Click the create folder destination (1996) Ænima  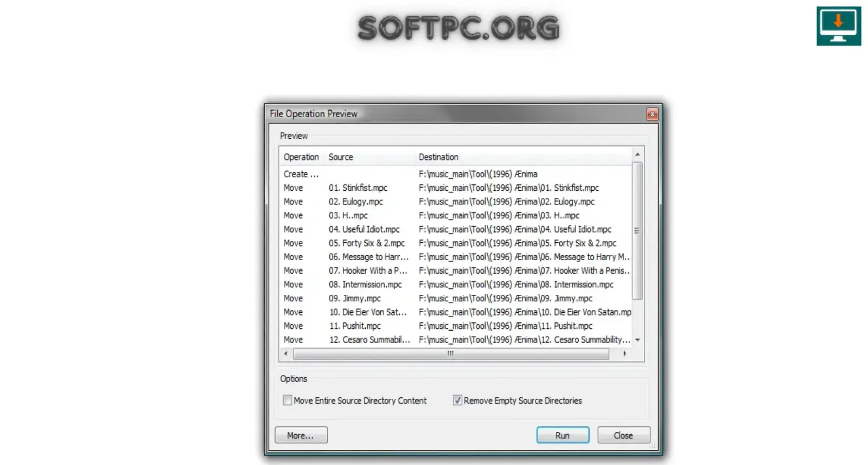[478, 174]
